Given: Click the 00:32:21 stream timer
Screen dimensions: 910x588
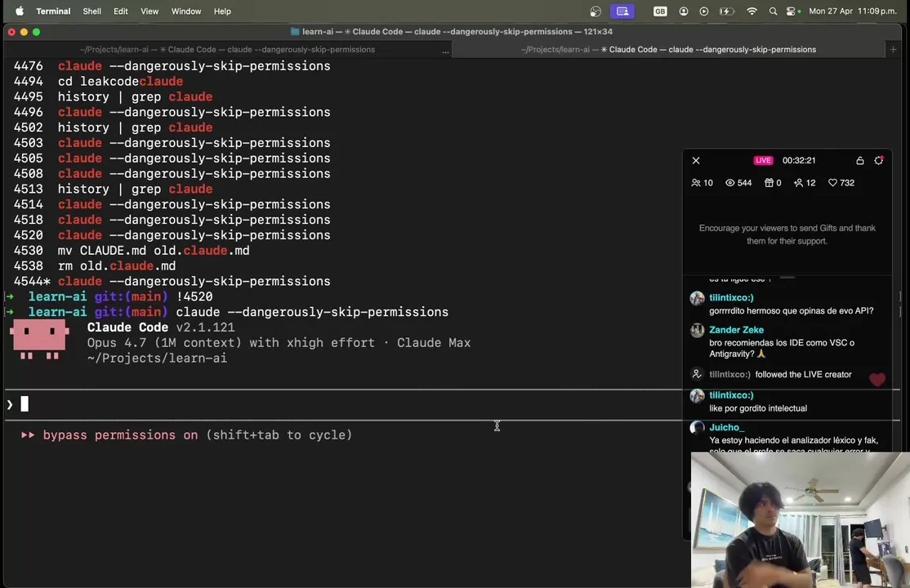Looking at the screenshot, I should point(799,160).
